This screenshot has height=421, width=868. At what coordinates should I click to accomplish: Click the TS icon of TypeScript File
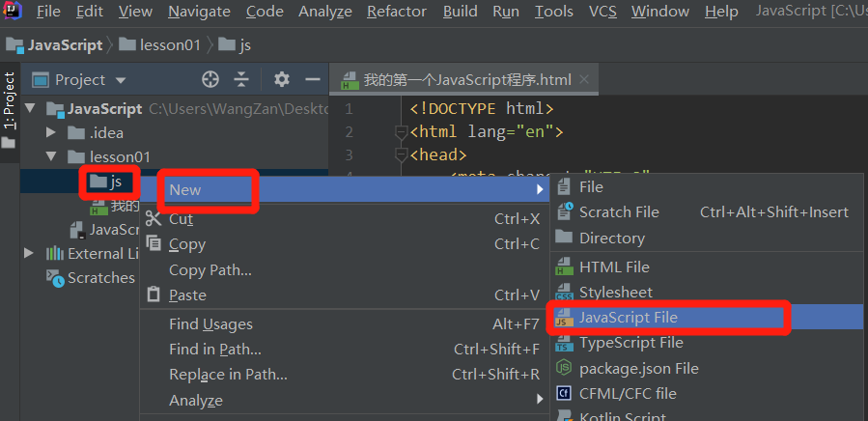coord(564,343)
